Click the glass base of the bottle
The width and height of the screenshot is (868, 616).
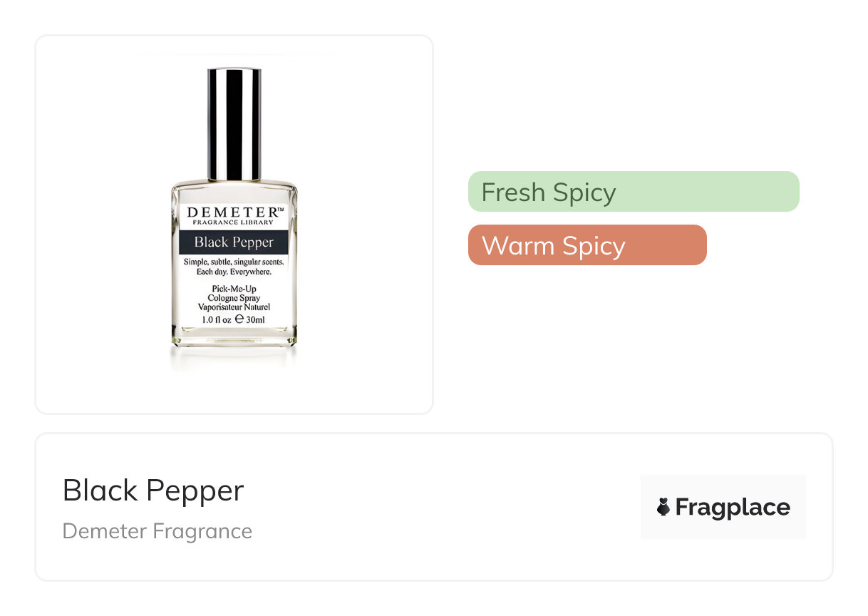(234, 338)
